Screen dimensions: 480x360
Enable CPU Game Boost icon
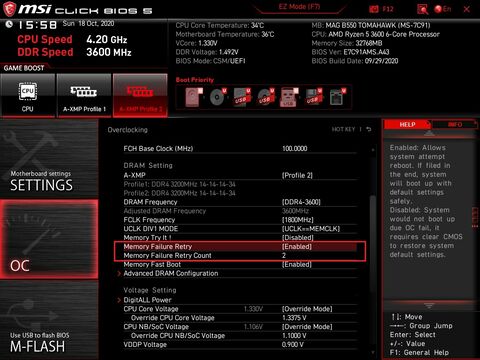28,96
